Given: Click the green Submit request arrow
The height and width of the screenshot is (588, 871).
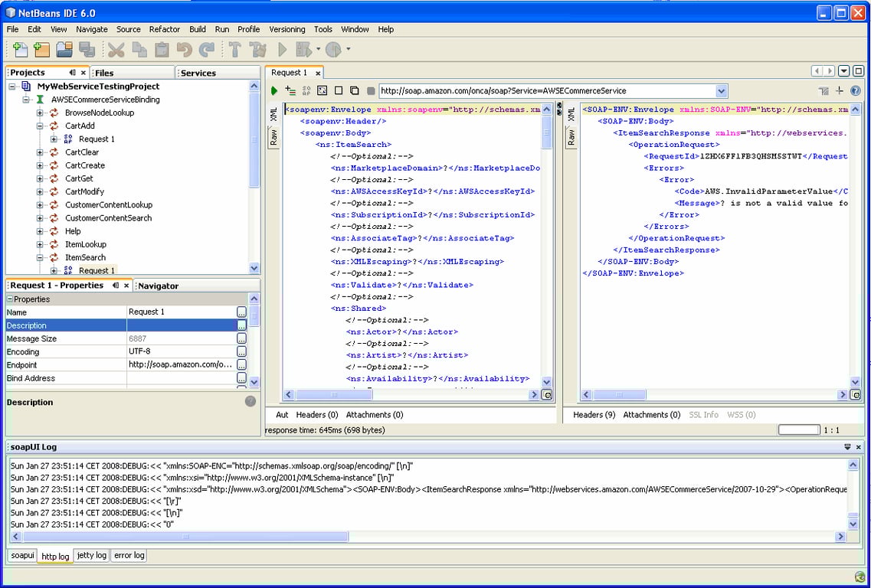Looking at the screenshot, I should coord(274,91).
